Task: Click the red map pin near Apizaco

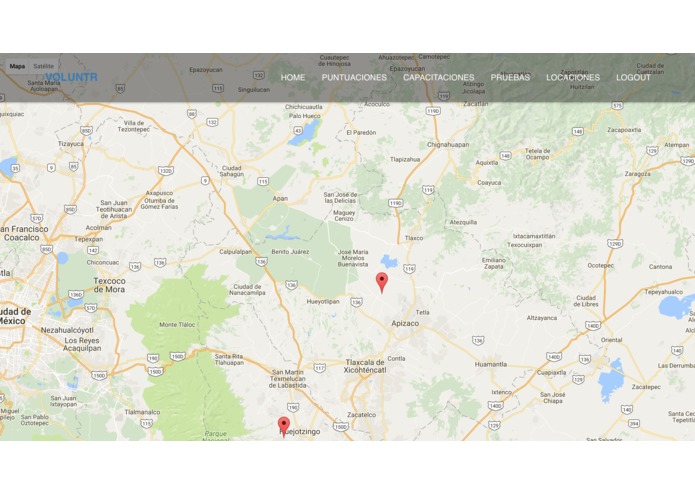Action: (x=382, y=282)
